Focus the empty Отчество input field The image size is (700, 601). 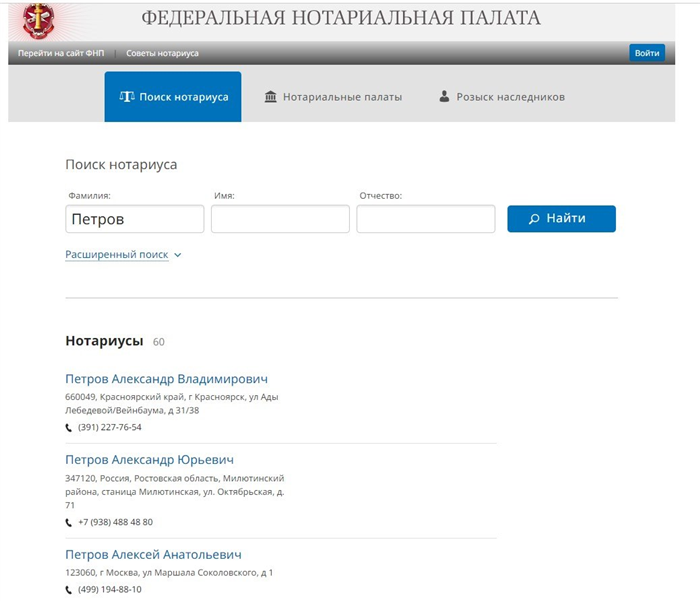(426, 219)
